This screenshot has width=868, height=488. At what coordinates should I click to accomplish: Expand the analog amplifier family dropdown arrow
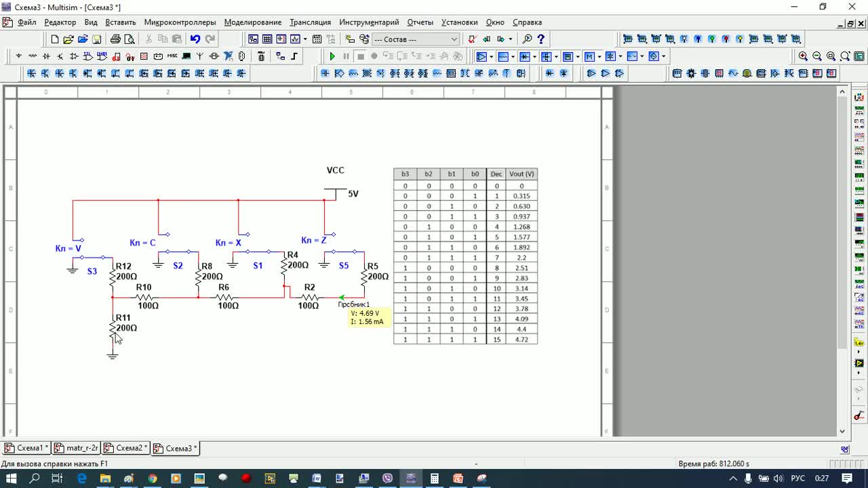[492, 56]
